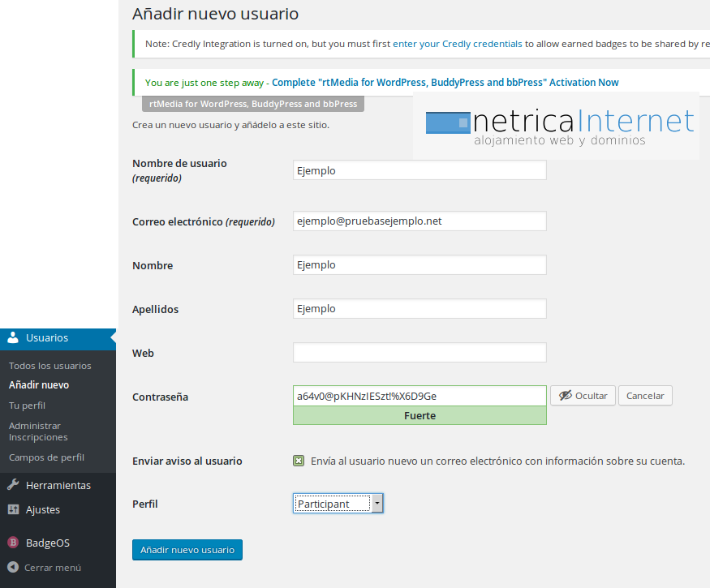The image size is (710, 588).
Task: Click the crossed-eye icon on Ocultar button
Action: [x=565, y=395]
